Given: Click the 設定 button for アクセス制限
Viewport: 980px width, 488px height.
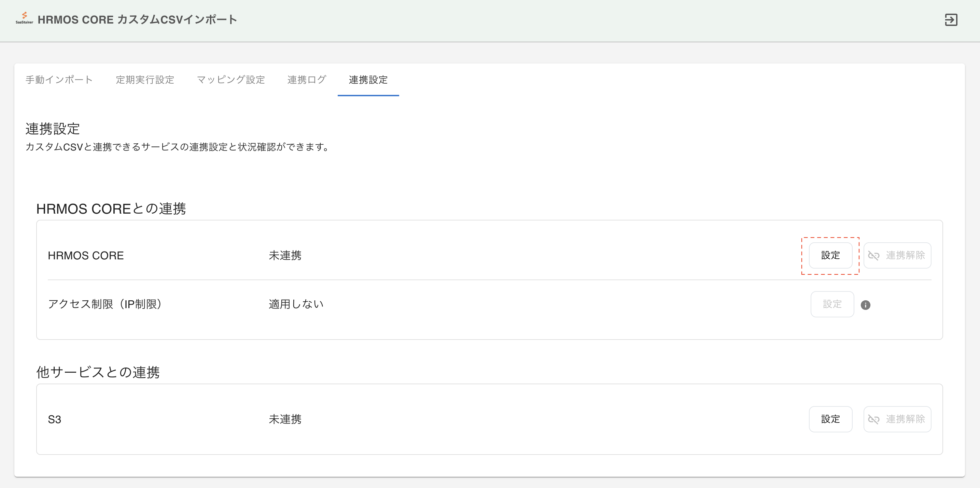Looking at the screenshot, I should coord(832,304).
